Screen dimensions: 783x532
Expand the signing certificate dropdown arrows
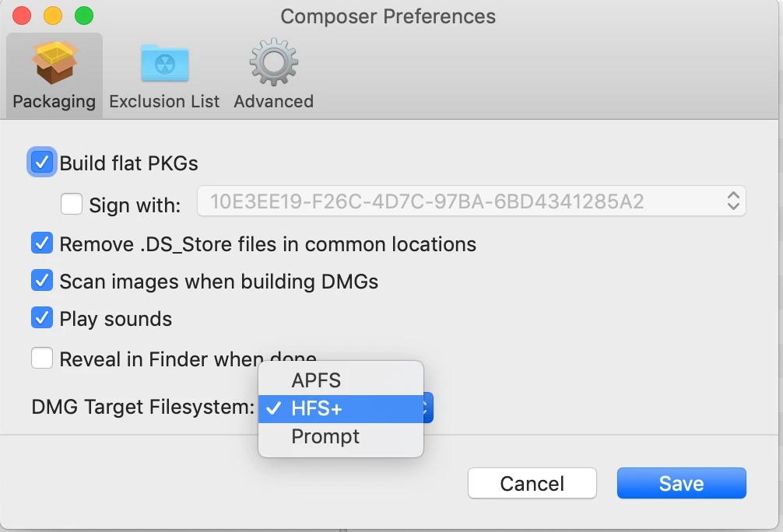733,201
